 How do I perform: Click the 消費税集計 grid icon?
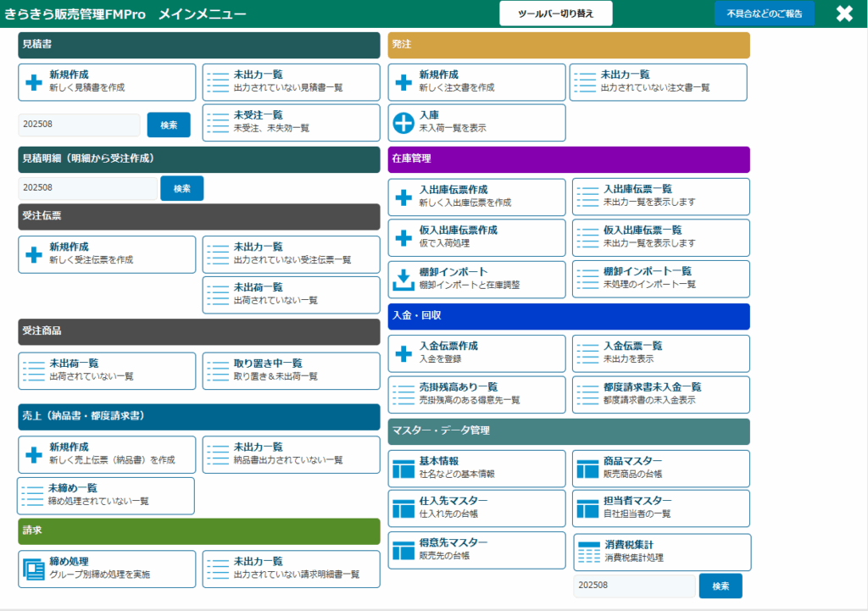click(x=588, y=552)
